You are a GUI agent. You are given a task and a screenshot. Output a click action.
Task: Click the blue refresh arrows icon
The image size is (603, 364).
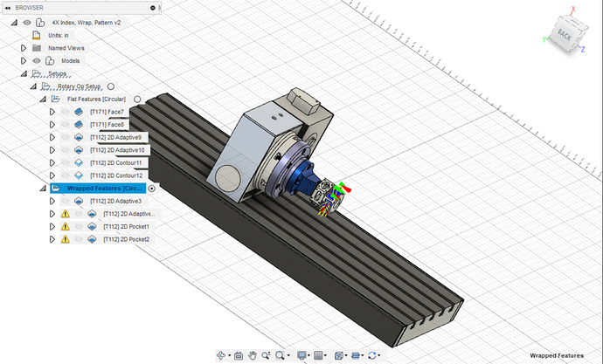click(x=372, y=355)
